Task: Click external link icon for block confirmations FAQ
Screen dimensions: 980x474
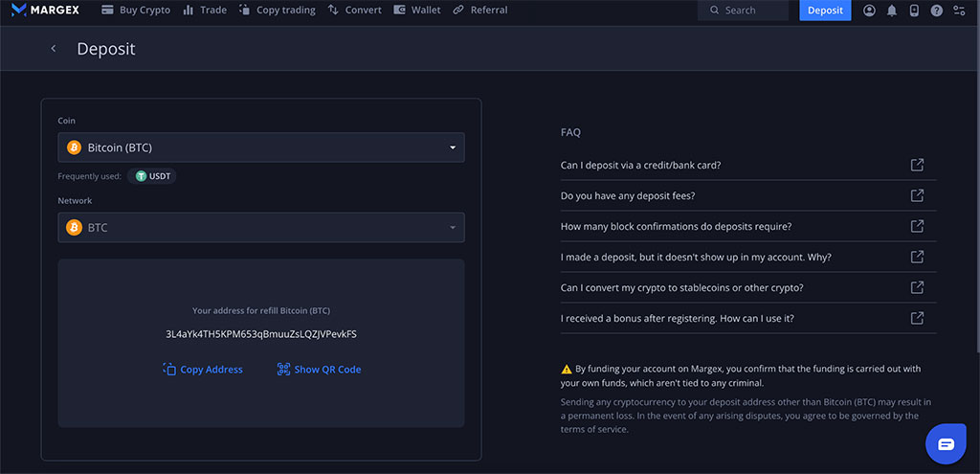Action: 917,226
